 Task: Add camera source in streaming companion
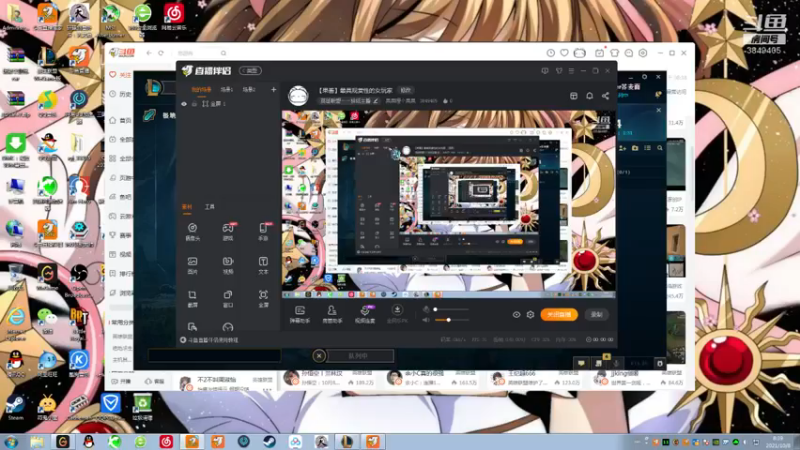192,232
